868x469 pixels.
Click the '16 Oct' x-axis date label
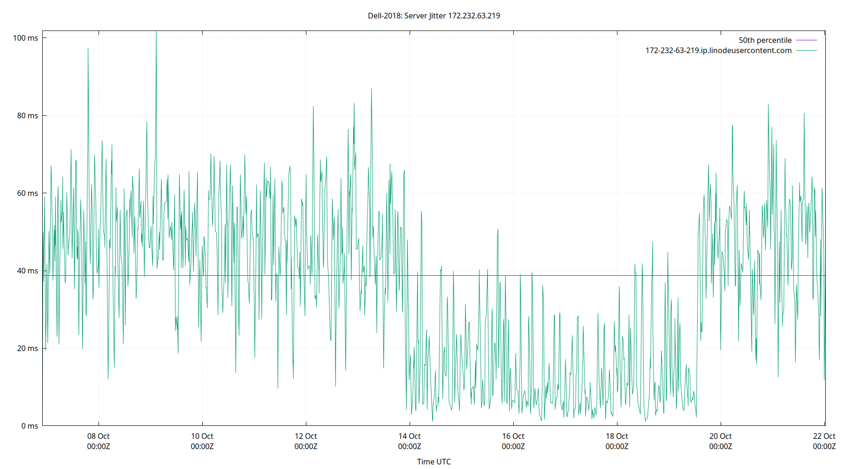point(513,436)
